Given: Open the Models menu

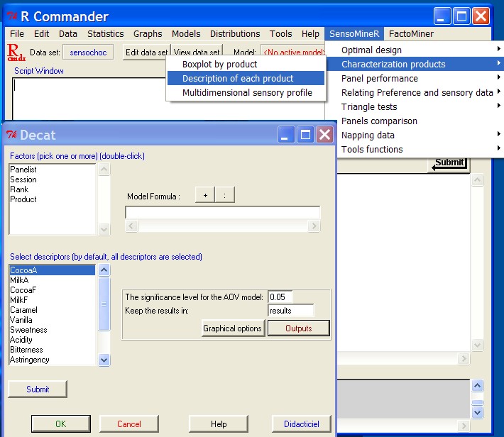Looking at the screenshot, I should (186, 34).
